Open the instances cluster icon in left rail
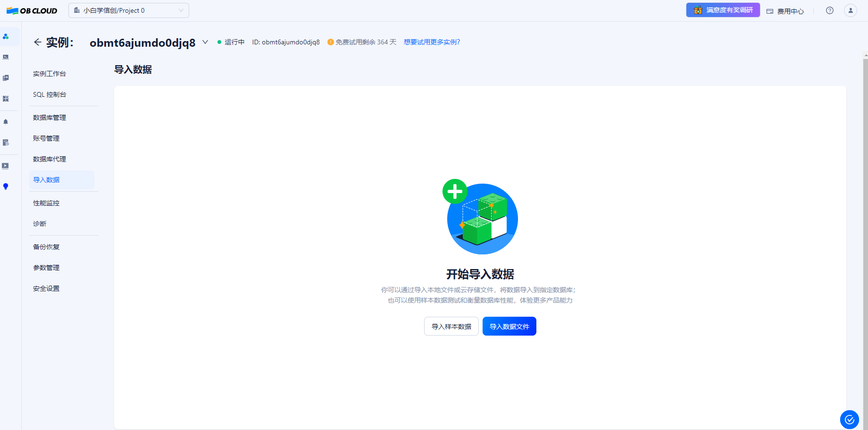Screen dimensions: 868x430 [x=6, y=36]
